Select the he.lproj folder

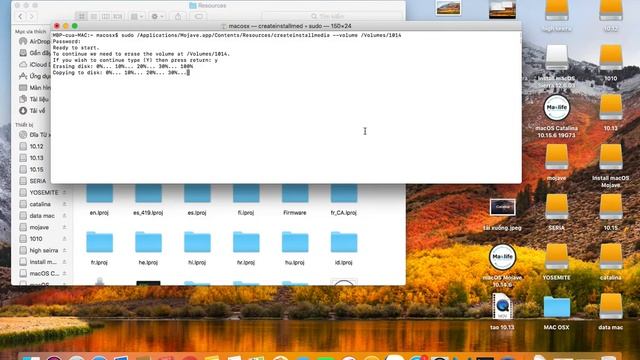click(x=148, y=247)
